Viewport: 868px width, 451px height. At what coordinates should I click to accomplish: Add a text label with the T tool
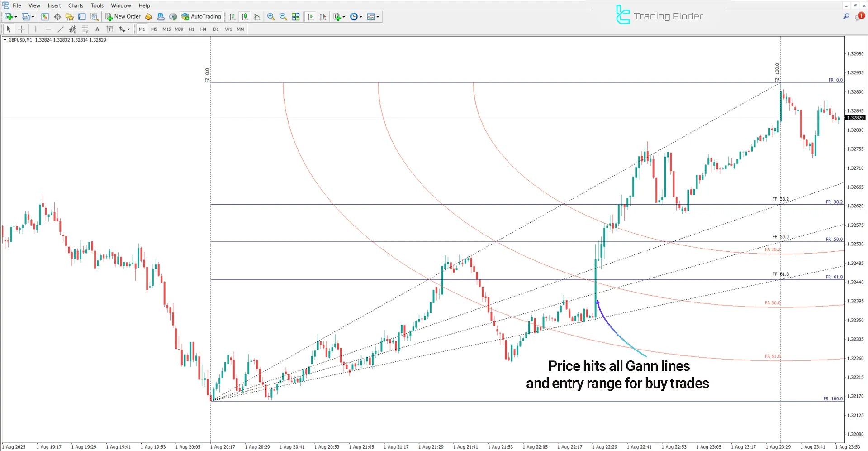tap(109, 29)
